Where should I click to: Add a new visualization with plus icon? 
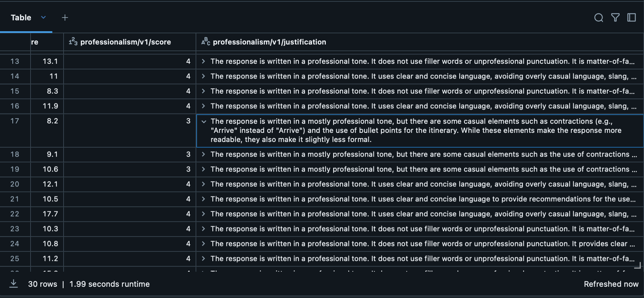tap(65, 18)
